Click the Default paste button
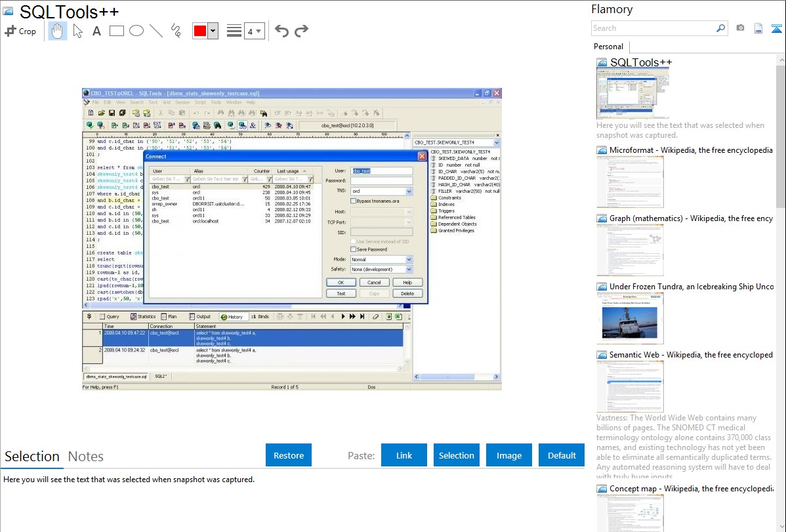Screen dimensions: 786x532 pos(562,455)
